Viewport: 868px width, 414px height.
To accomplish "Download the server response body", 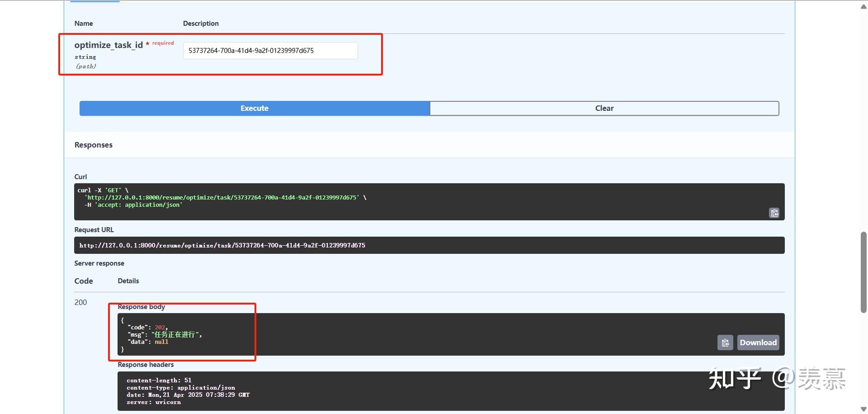I will tap(758, 343).
